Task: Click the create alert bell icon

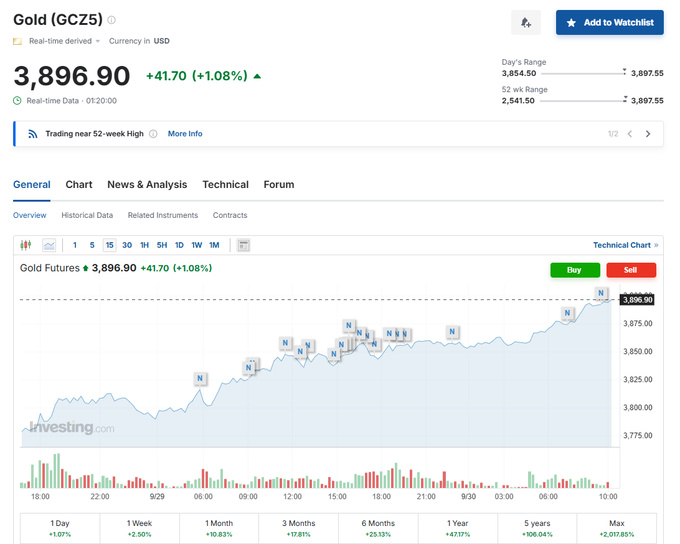Action: pyautogui.click(x=526, y=23)
